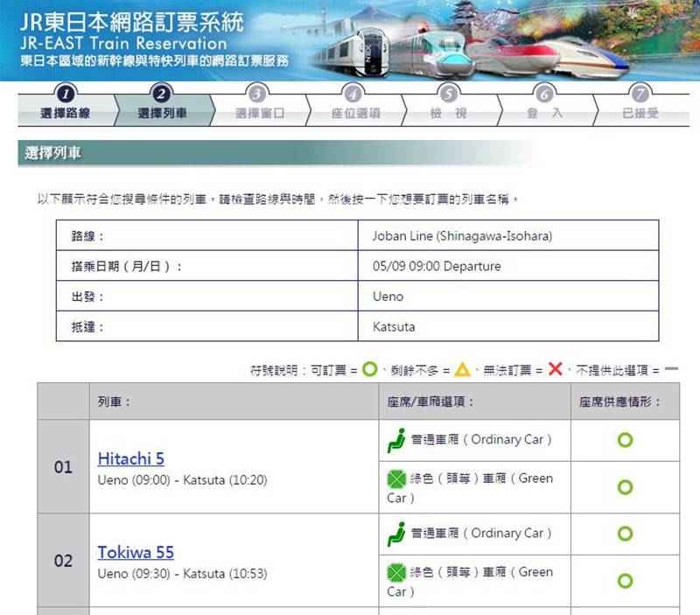
Task: Click Tokiwa 55 Ordinary Car seat icon
Action: point(396,534)
